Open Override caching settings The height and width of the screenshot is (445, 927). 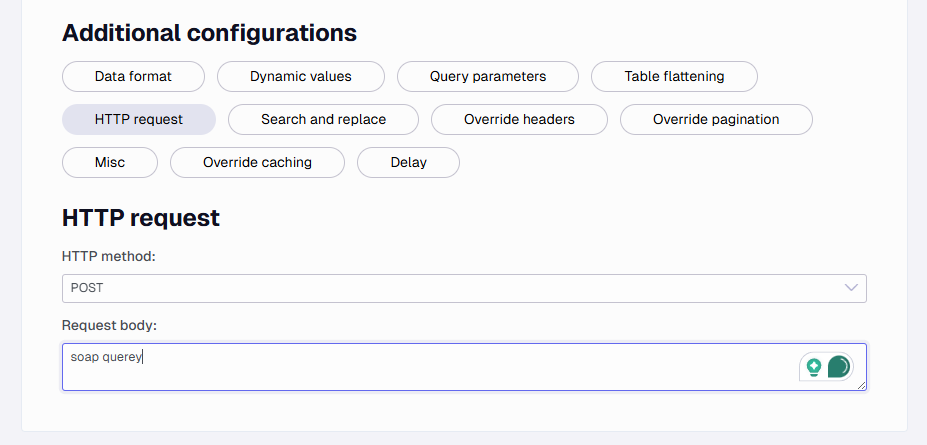[x=257, y=163]
